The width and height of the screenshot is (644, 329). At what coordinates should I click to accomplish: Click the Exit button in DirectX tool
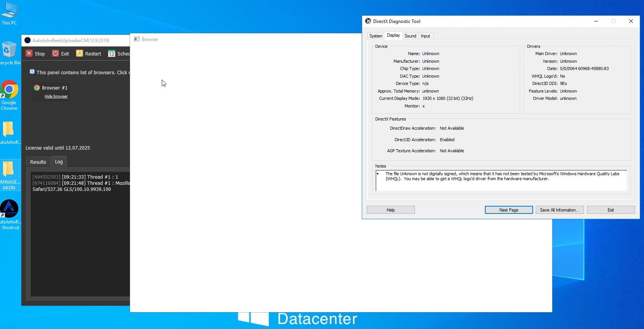pyautogui.click(x=611, y=210)
